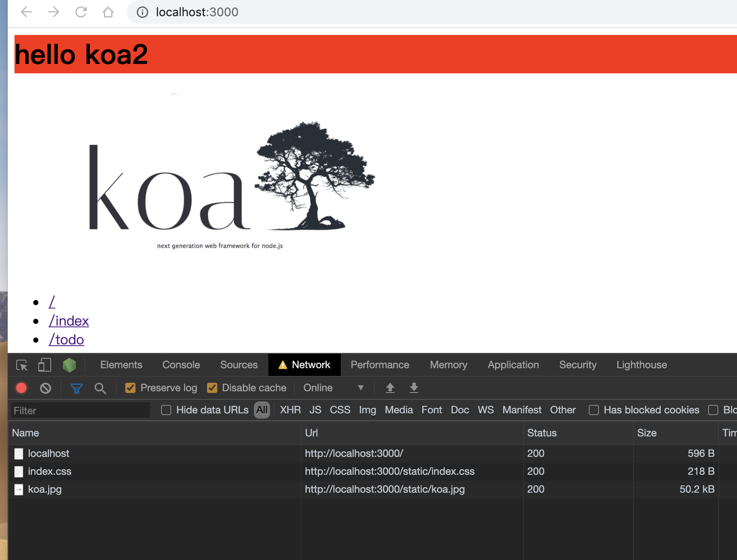Filter requests by CSS
737x560 pixels.
point(340,410)
